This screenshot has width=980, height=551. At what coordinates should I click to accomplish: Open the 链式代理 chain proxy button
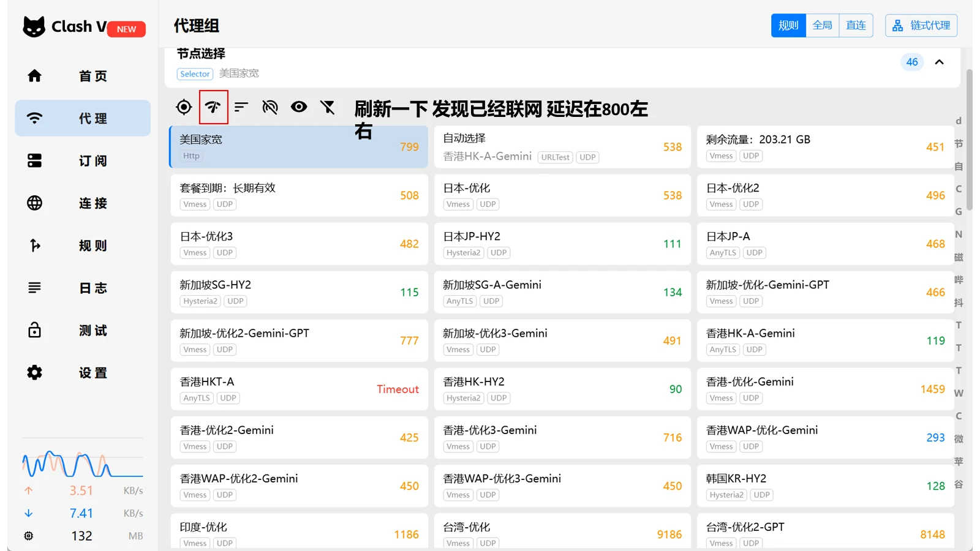(x=921, y=25)
